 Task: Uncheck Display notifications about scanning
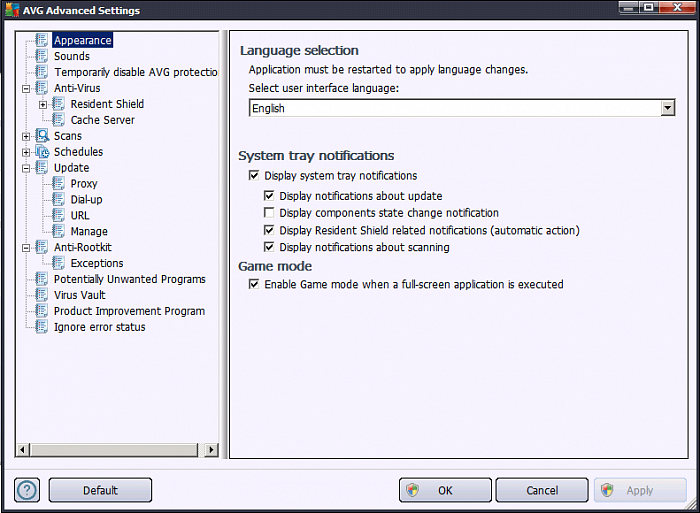269,247
